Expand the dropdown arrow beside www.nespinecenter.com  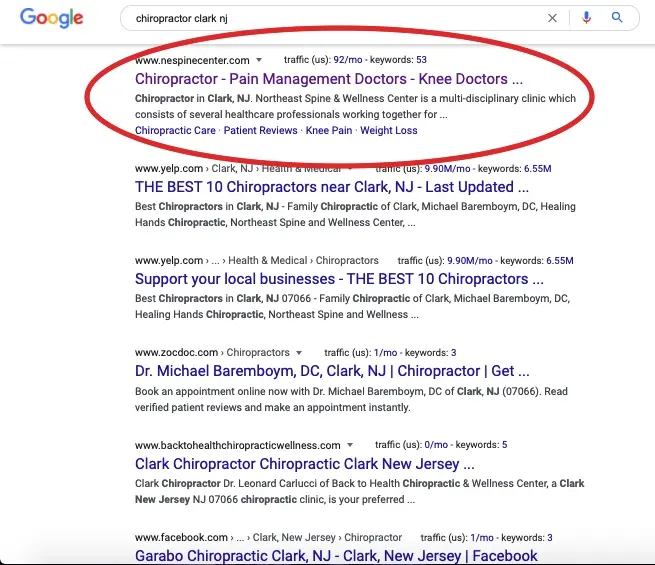click(x=259, y=60)
